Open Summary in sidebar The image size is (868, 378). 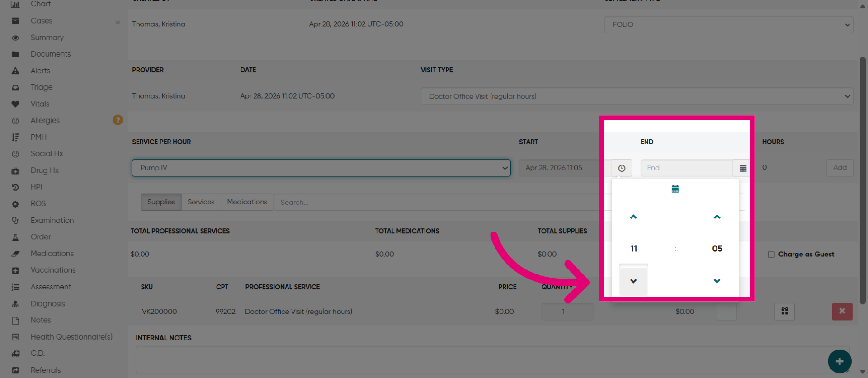point(47,38)
